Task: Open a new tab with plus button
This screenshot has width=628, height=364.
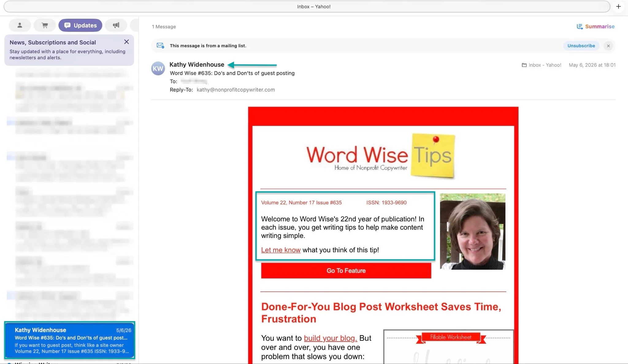Action: click(618, 6)
